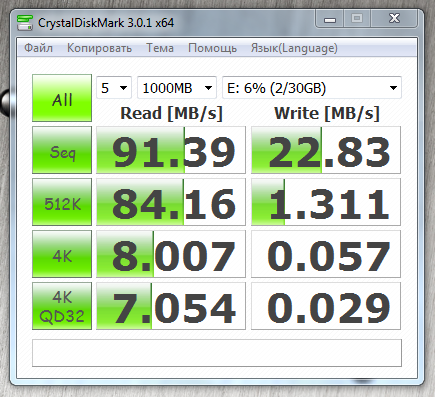The height and width of the screenshot is (397, 435).
Task: Click the Read [MB/s] column header
Action: (171, 113)
